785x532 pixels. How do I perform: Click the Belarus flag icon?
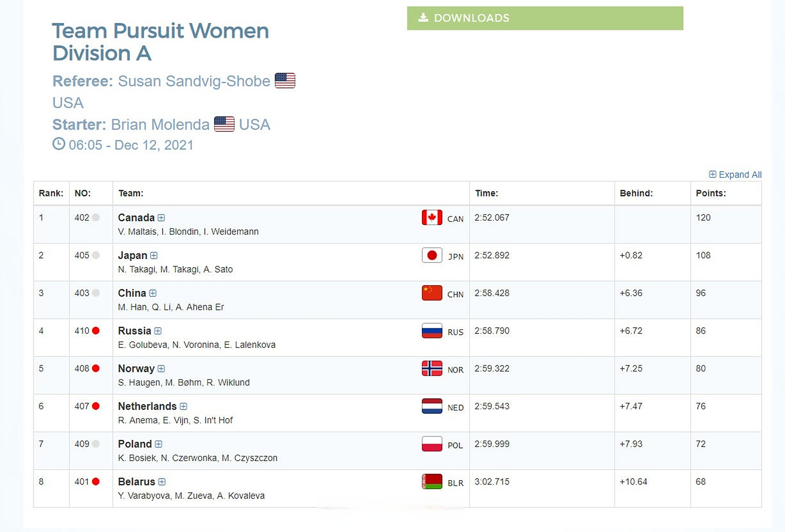click(432, 482)
